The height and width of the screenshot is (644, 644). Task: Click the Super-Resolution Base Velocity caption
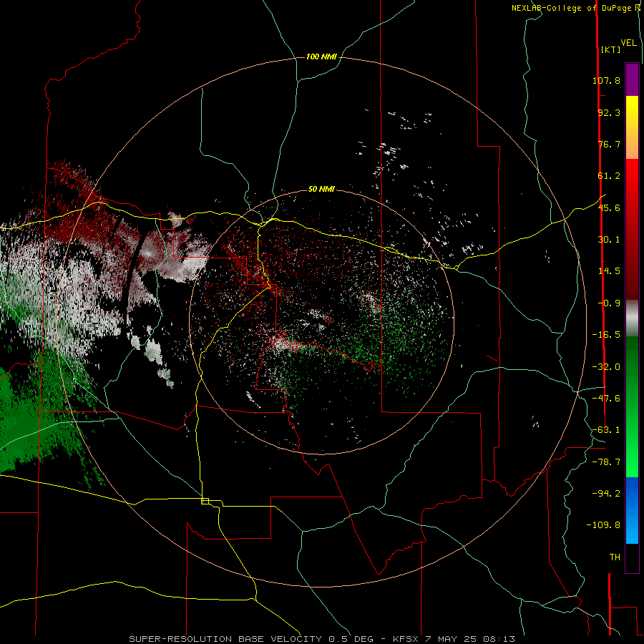pos(321,639)
